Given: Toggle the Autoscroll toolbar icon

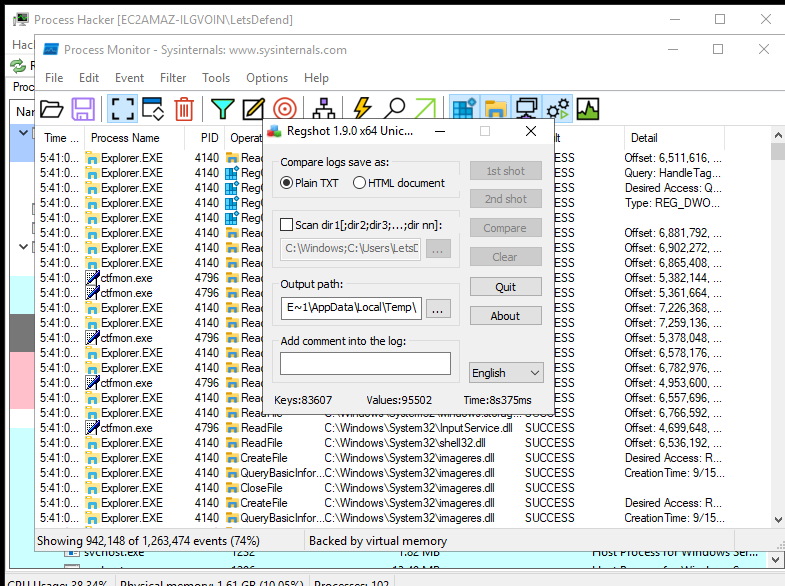Looking at the screenshot, I should [153, 109].
